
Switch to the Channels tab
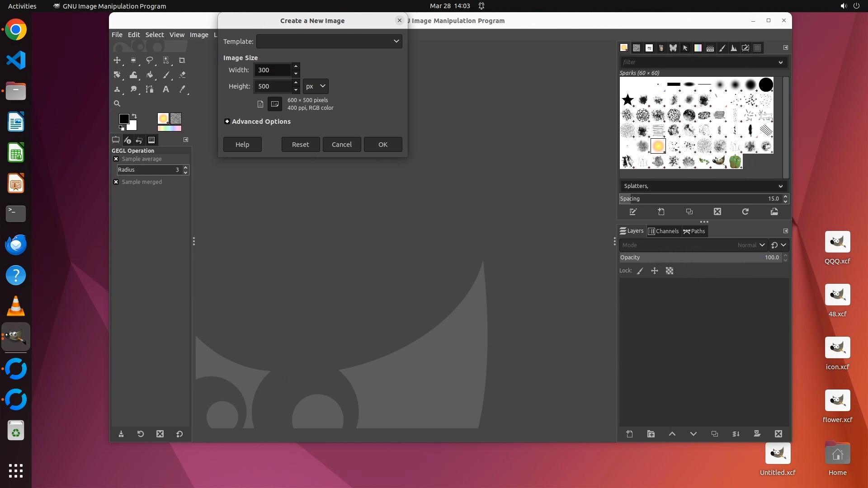tap(663, 231)
